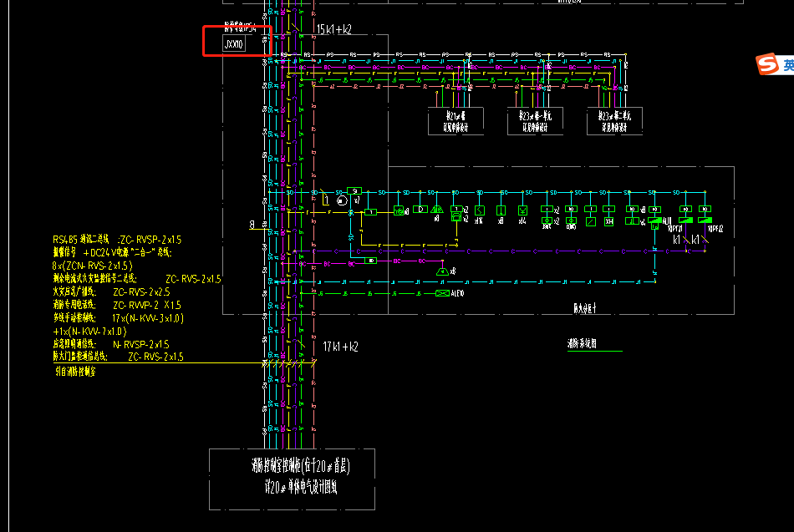Viewport: 794px width, 532px height.
Task: Click the XH device symbol box
Action: pyautogui.click(x=608, y=221)
